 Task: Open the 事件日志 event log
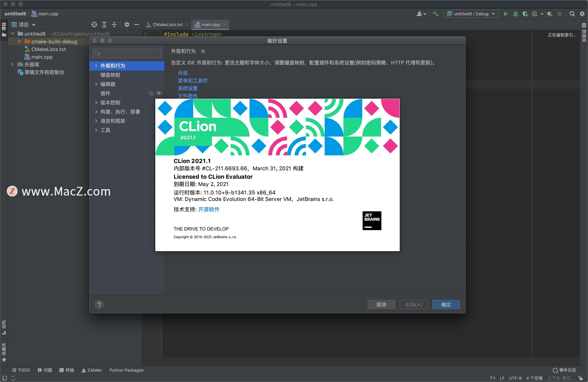pyautogui.click(x=564, y=370)
